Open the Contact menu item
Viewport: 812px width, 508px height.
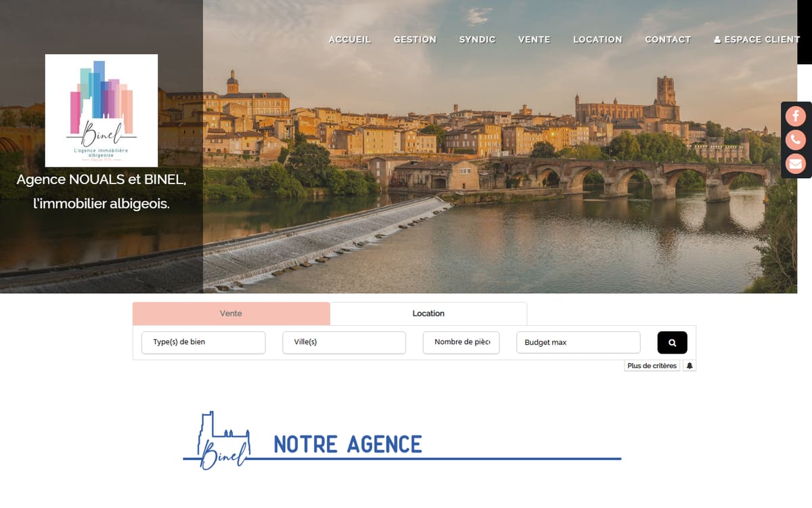668,39
